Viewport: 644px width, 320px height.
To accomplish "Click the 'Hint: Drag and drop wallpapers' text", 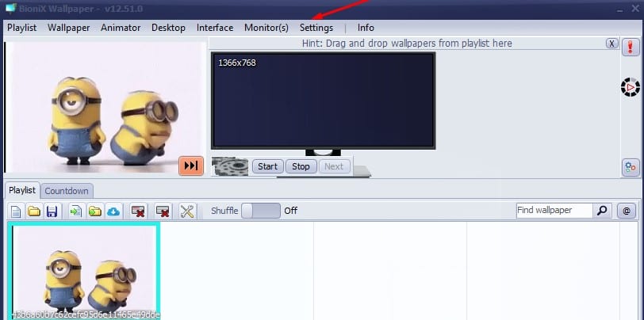I will tap(407, 43).
